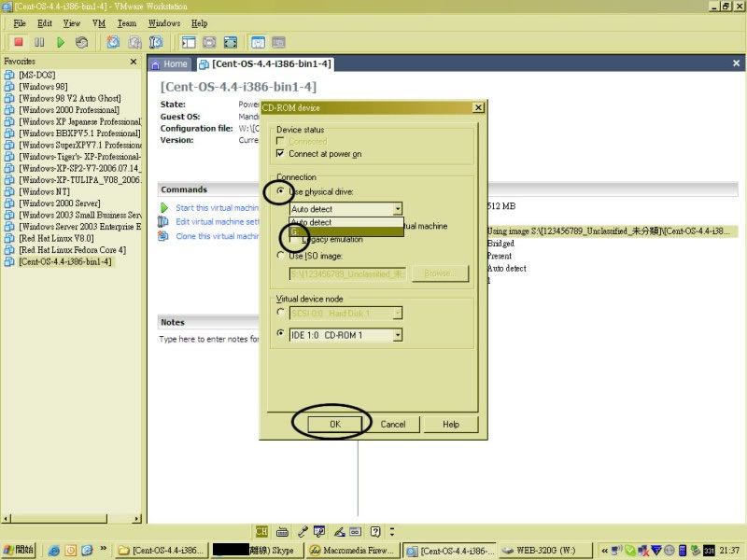Open the Snapshot Manager toolbar icon
The height and width of the screenshot is (560, 747).
(x=156, y=42)
